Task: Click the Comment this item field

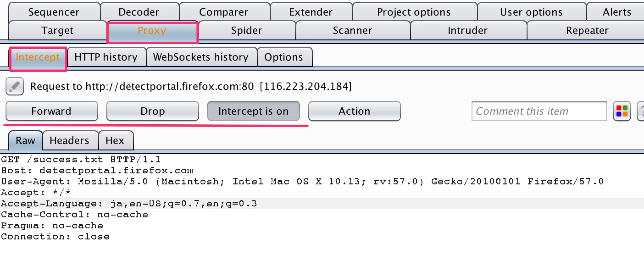Action: [x=539, y=111]
